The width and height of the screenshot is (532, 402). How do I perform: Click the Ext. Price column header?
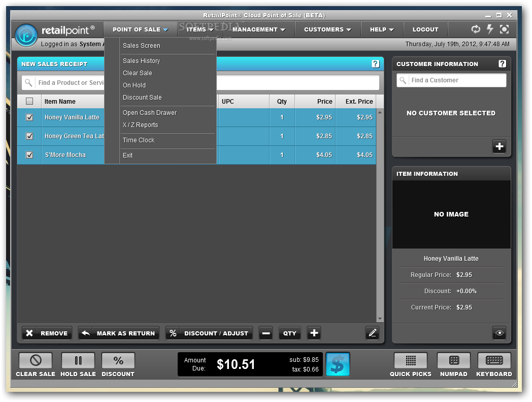(356, 101)
